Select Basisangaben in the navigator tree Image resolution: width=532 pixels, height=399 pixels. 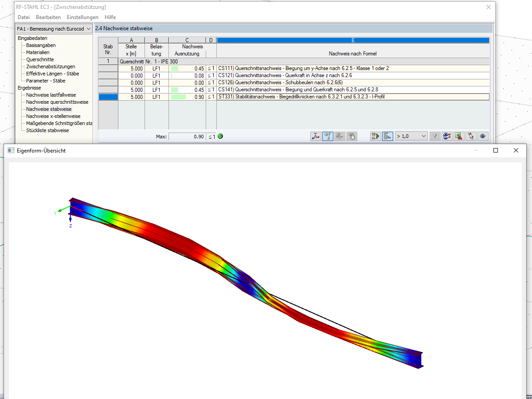pyautogui.click(x=41, y=45)
